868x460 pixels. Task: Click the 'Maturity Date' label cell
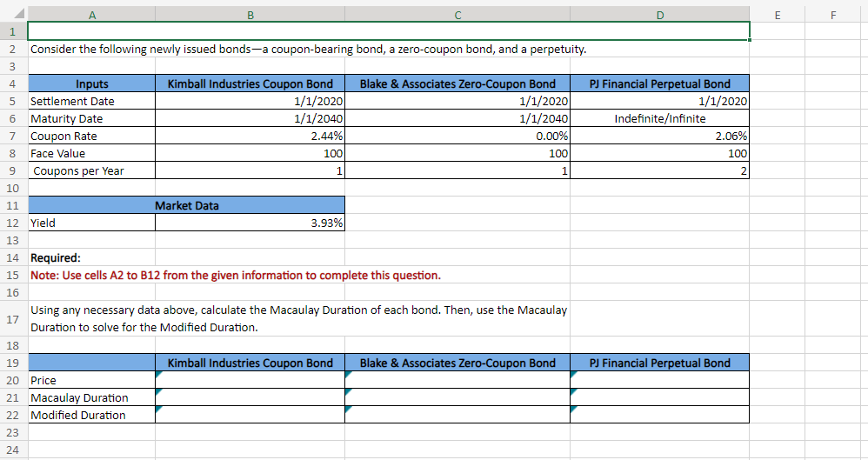tap(92, 118)
